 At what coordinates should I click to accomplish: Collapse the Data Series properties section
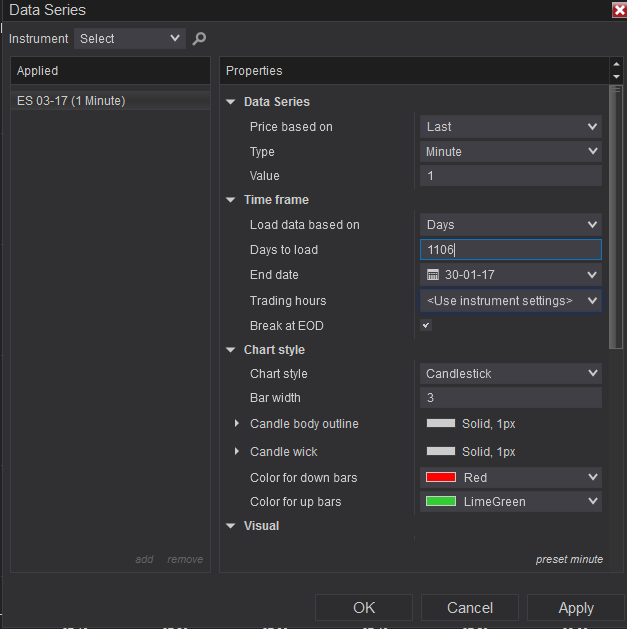coord(231,102)
